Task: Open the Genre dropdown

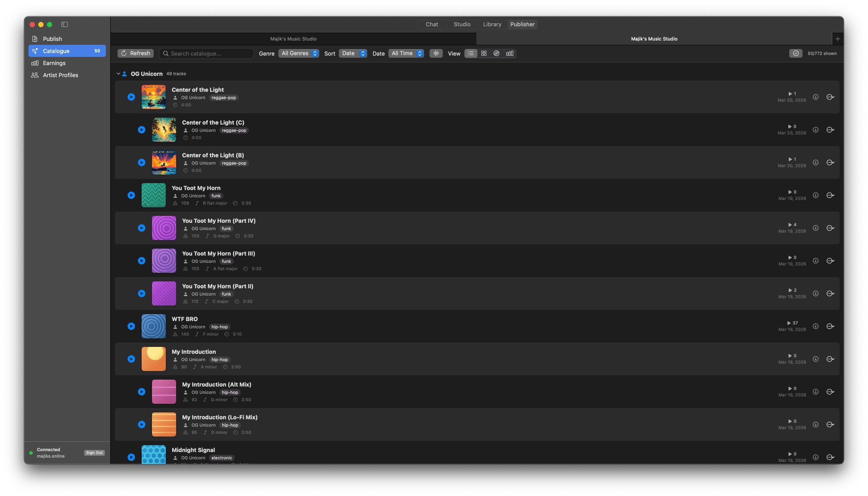Action: coord(299,53)
